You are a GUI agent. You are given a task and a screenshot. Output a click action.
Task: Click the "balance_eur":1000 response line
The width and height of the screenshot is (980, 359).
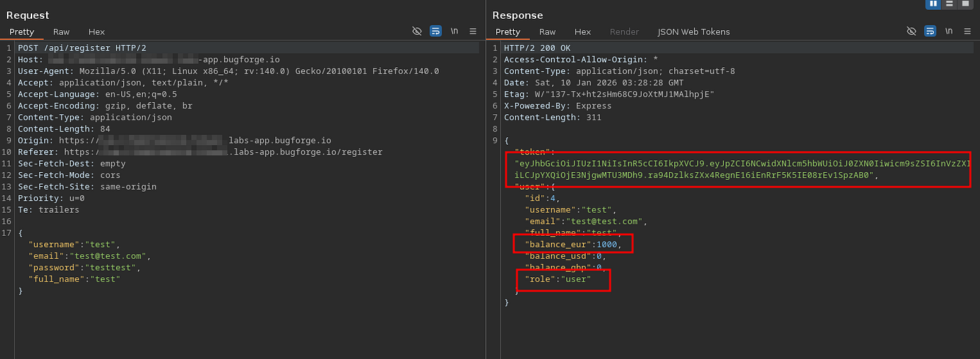click(573, 244)
